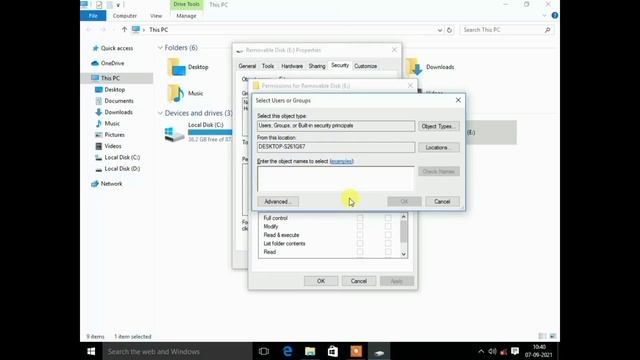
Task: Select Local Disk (C:) drive icon
Action: (174, 134)
